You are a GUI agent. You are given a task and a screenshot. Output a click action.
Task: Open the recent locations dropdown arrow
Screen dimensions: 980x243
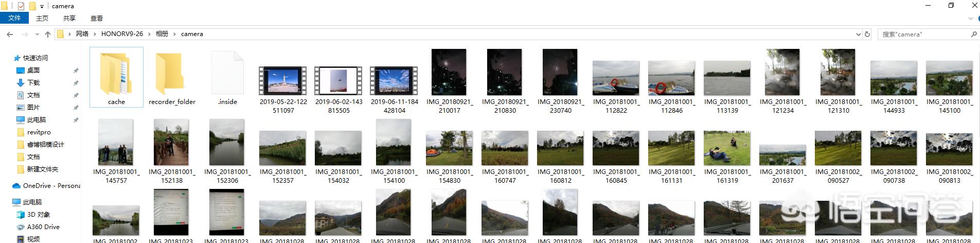click(37, 34)
